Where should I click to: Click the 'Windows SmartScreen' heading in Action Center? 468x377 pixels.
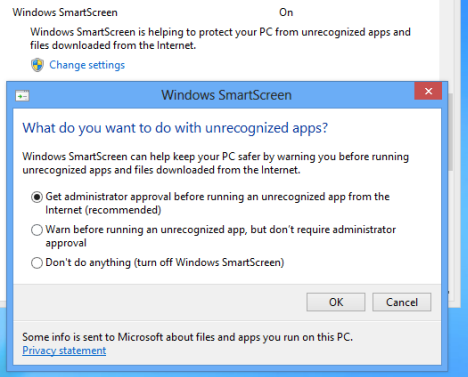point(65,12)
